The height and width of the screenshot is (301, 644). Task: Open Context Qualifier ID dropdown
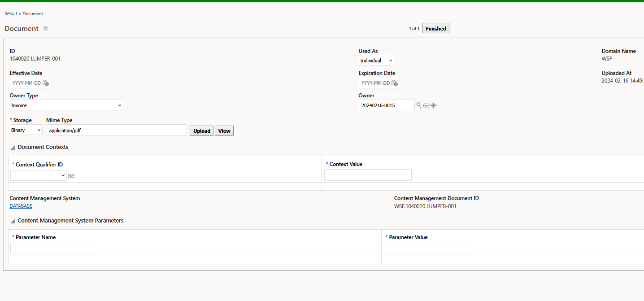(39, 175)
